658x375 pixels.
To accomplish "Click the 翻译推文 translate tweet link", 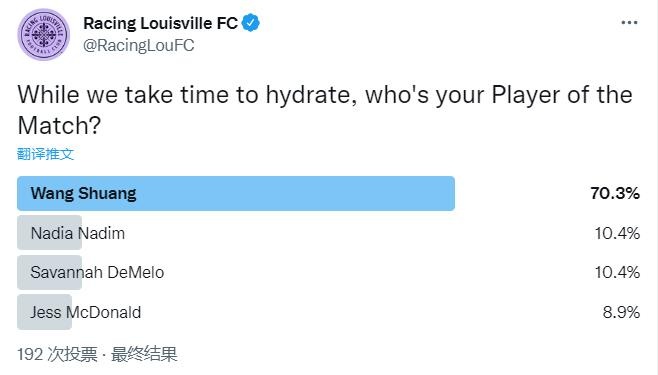I will (x=45, y=154).
